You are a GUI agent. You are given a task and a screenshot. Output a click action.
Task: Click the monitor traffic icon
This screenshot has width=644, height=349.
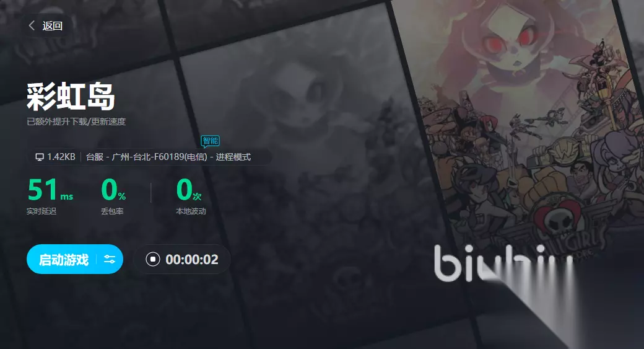click(40, 157)
